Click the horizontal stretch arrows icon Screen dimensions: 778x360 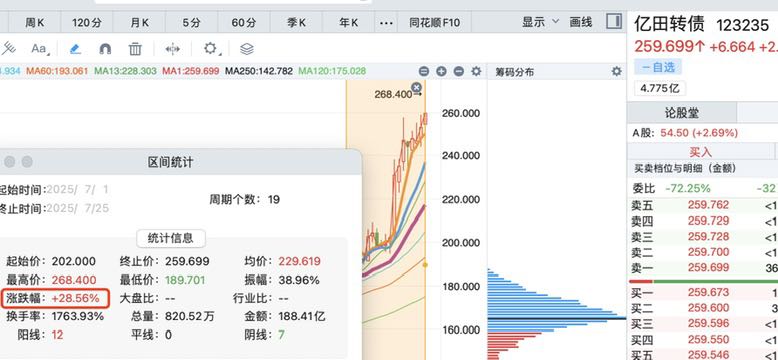click(173, 49)
